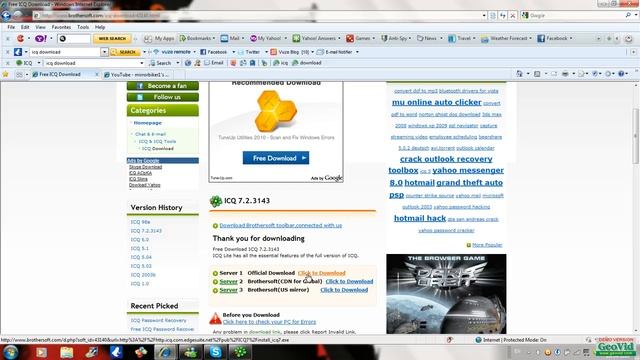Click Server 1 Click to Download link
Image resolution: width=640 pixels, height=360 pixels.
click(322, 273)
